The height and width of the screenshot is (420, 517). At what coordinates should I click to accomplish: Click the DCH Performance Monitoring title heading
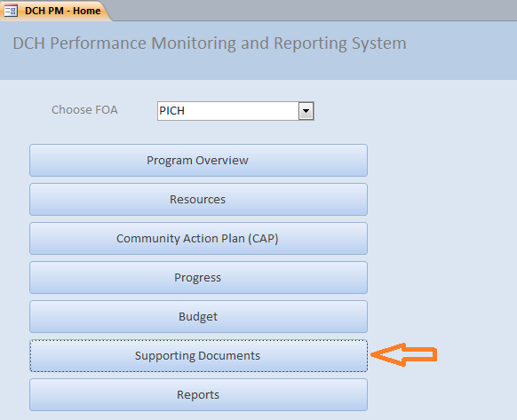(x=210, y=44)
